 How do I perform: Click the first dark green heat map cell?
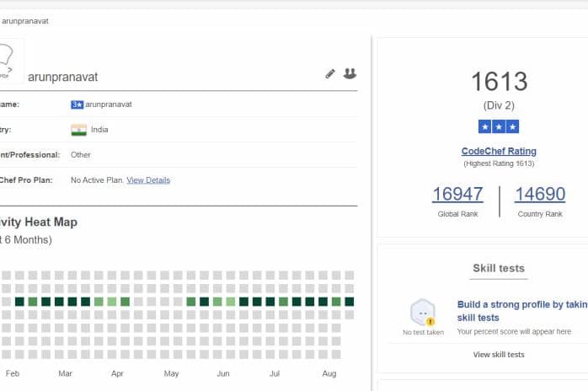pos(19,302)
